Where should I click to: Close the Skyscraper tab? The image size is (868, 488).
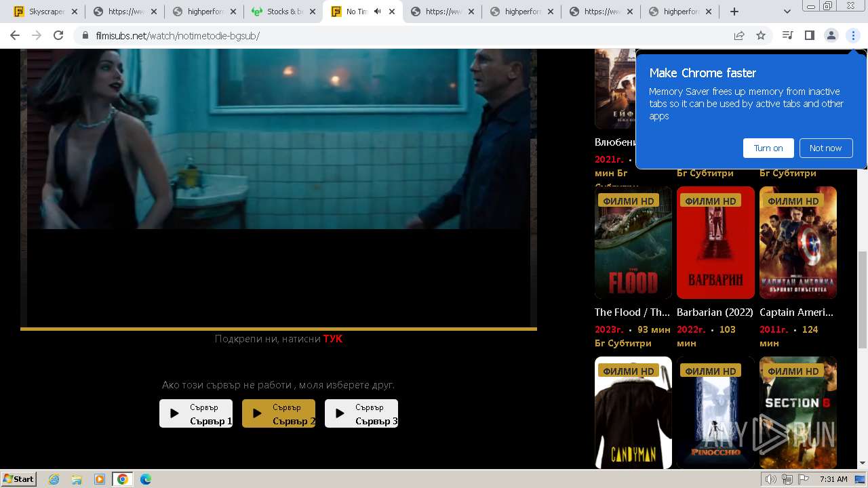pos(75,12)
